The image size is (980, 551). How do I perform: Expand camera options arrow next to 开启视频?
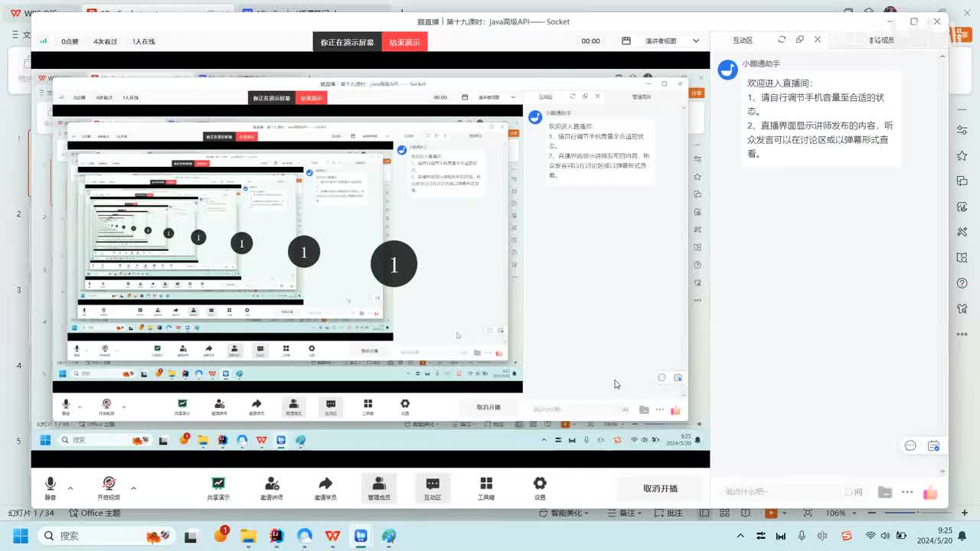click(x=133, y=487)
